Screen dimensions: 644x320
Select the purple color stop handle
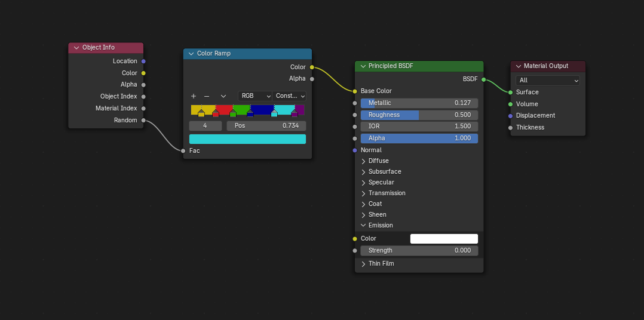[295, 113]
